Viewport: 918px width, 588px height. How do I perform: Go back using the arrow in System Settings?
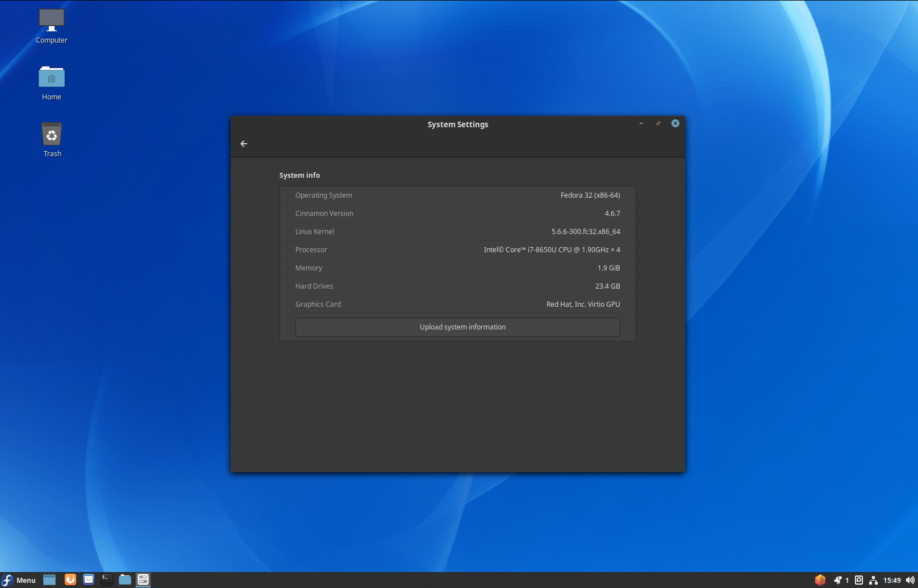pos(244,144)
